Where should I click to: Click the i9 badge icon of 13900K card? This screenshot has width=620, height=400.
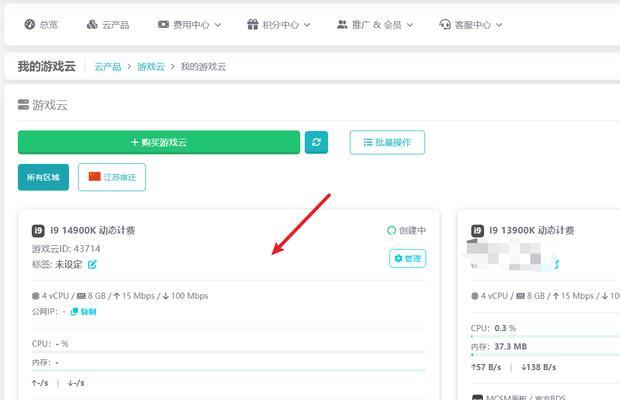tap(477, 230)
